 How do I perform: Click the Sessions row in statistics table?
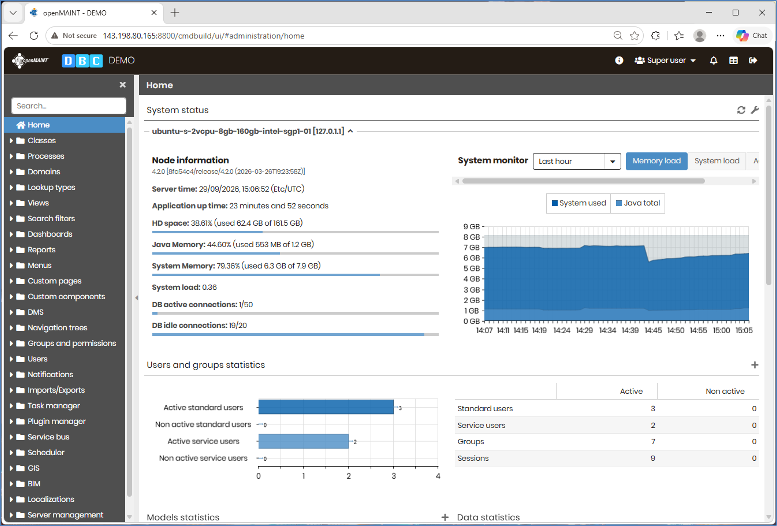pos(607,459)
